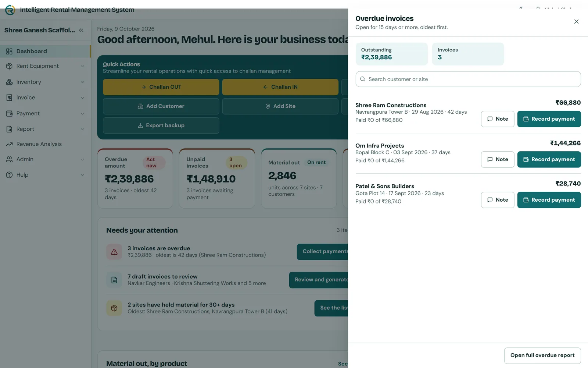Click the app logo in the top bar
588x368 pixels.
click(x=10, y=10)
